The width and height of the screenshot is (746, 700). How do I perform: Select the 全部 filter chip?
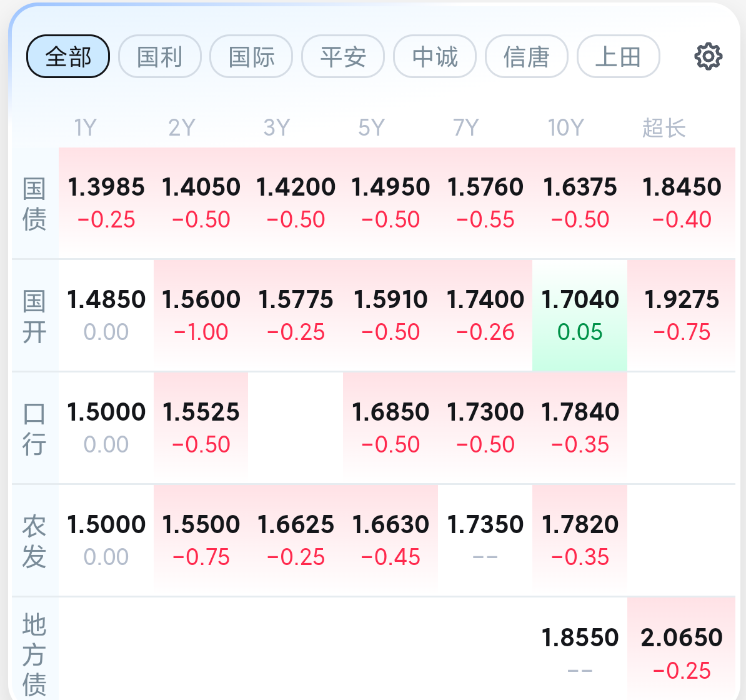coord(68,57)
